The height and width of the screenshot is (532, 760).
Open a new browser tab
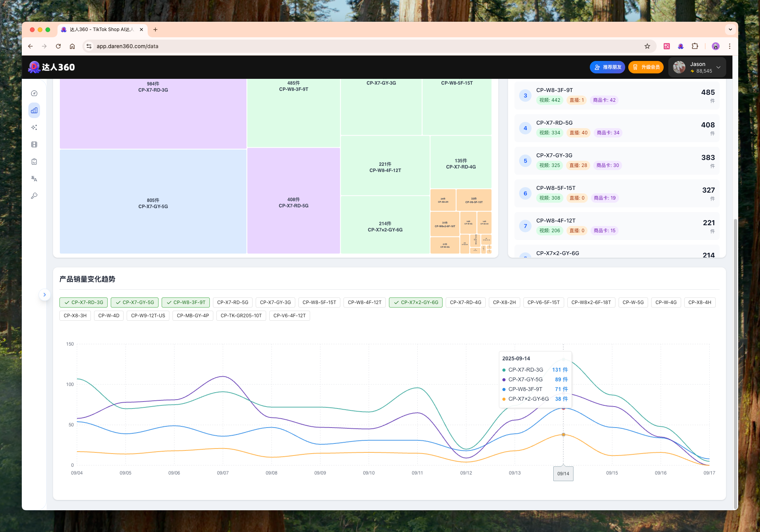(155, 30)
